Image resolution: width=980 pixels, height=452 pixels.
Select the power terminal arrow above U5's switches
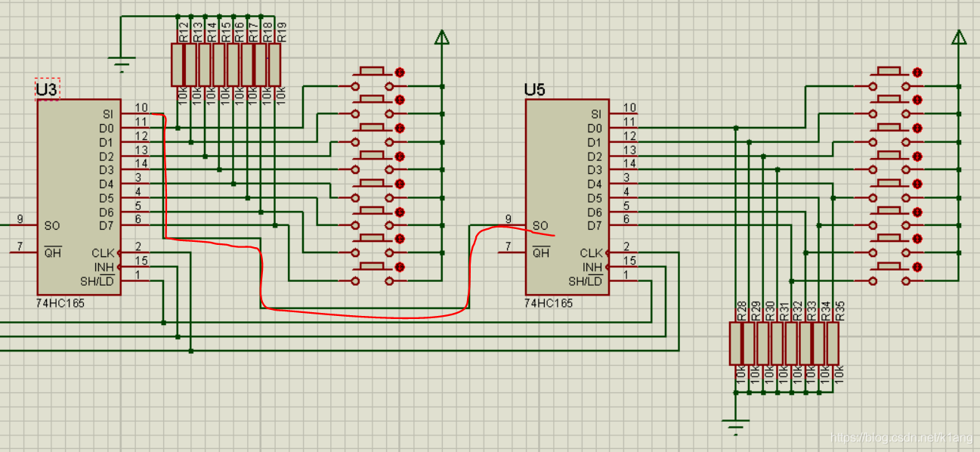click(x=958, y=38)
